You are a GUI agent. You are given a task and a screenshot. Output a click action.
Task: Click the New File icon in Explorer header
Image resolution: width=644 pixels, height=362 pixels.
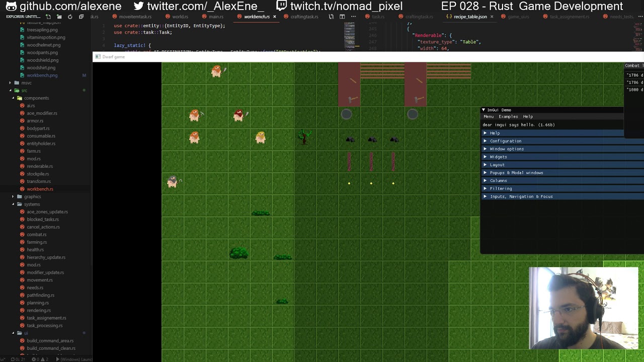(x=48, y=17)
